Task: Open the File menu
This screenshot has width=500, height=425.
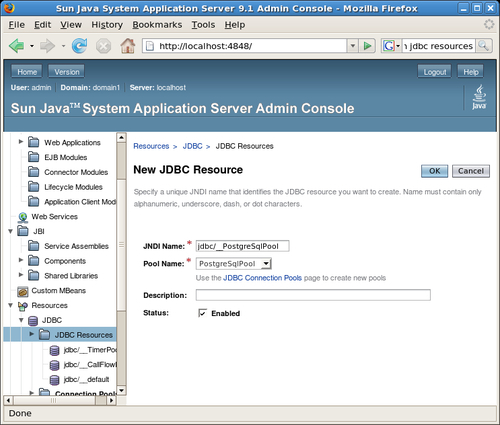Action: click(16, 25)
